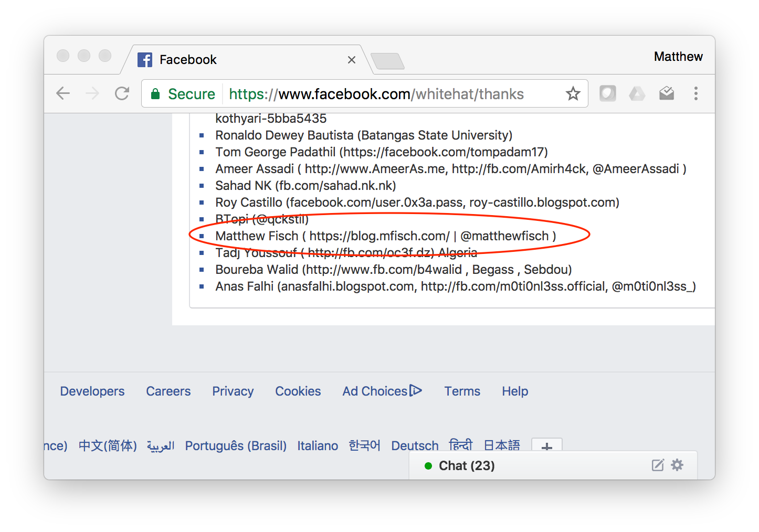Click the Roy Castillo entry
Image resolution: width=759 pixels, height=532 pixels.
click(417, 203)
